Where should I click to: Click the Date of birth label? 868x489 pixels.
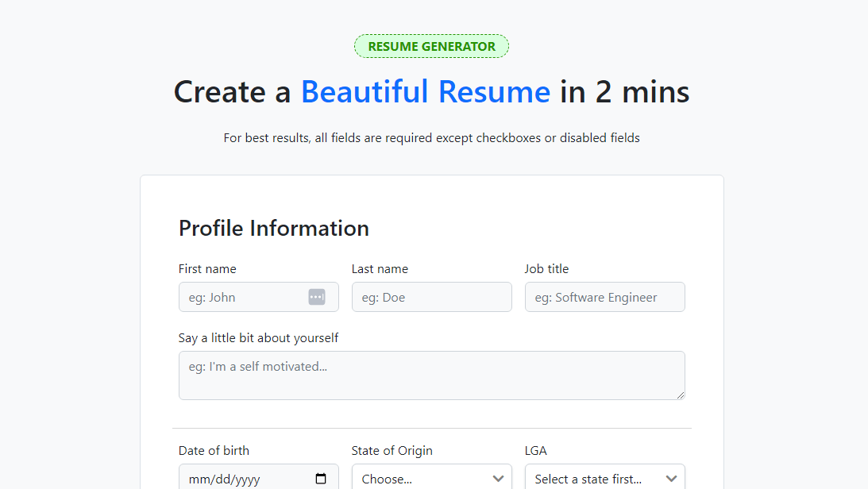(214, 451)
